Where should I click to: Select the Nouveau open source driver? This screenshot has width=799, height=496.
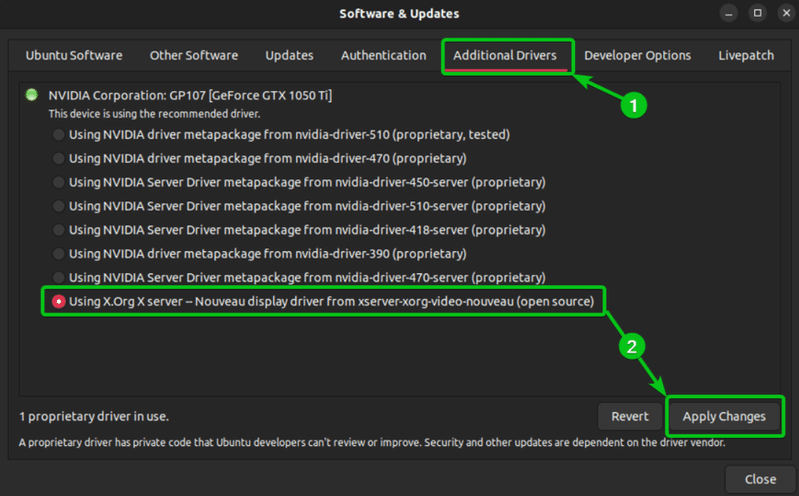(60, 301)
